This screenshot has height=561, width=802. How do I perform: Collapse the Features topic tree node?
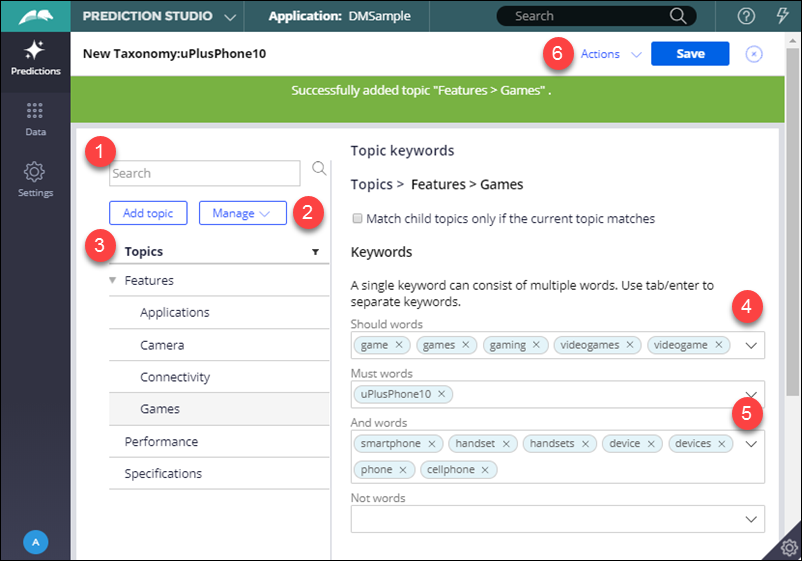point(113,281)
